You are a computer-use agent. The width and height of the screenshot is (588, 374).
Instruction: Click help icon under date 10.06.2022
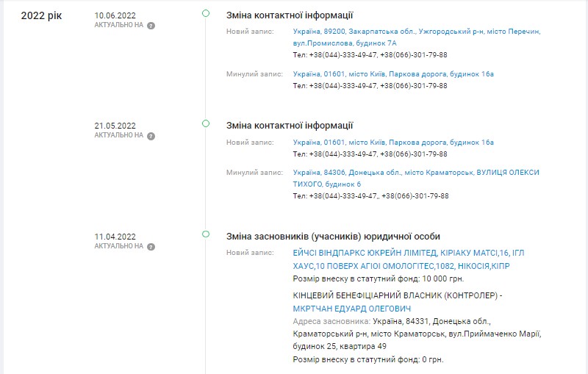(x=151, y=25)
